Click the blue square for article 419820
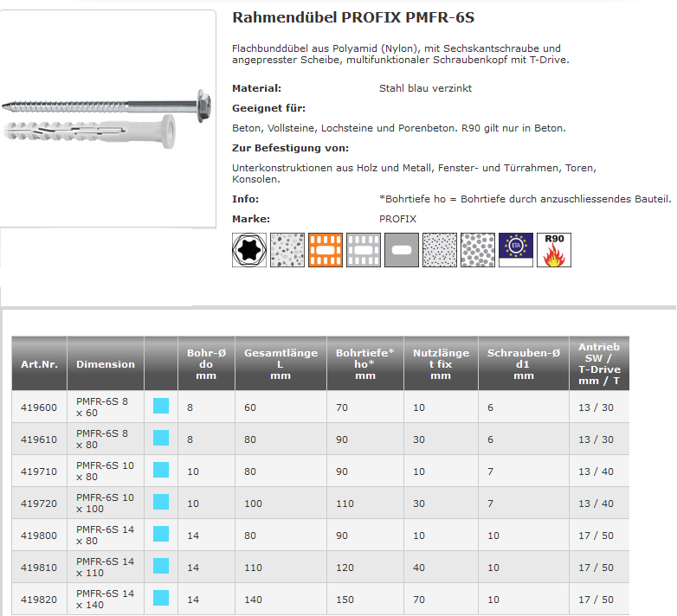This screenshot has height=616, width=677. (160, 599)
